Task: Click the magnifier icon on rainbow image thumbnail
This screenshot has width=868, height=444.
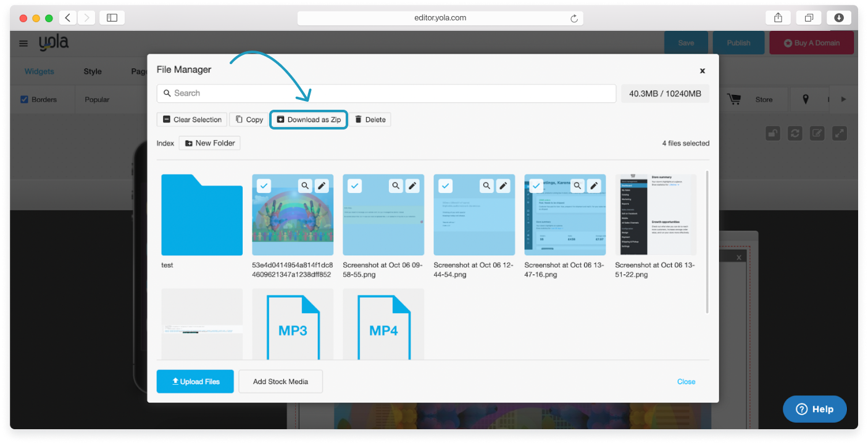Action: point(305,186)
